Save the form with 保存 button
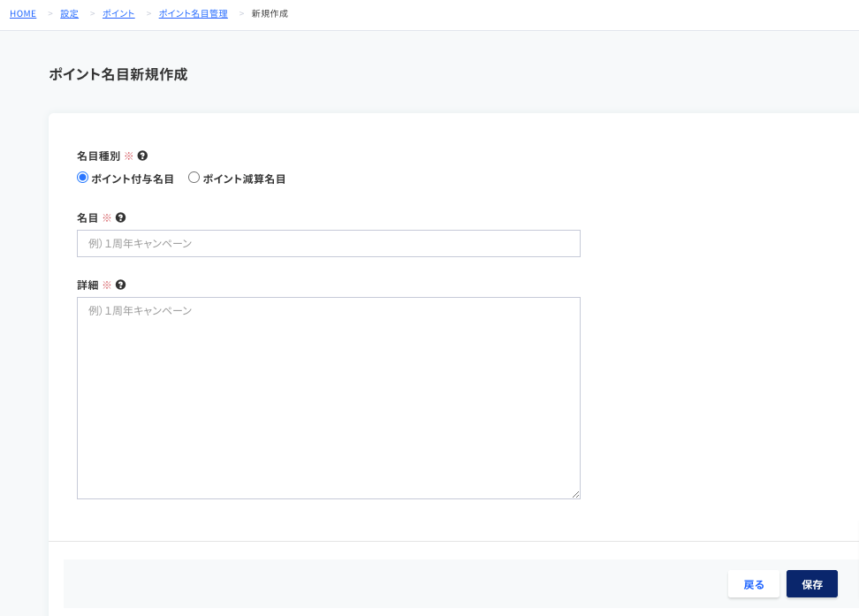859x616 pixels. coord(812,584)
